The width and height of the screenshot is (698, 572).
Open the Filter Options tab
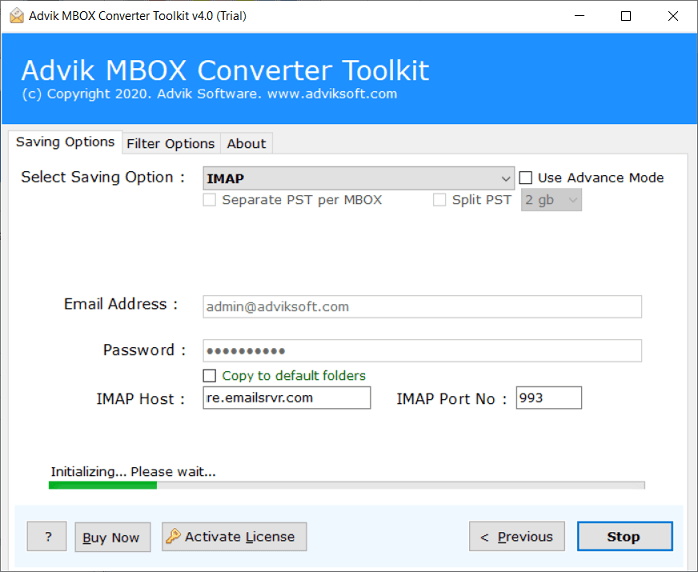click(170, 143)
